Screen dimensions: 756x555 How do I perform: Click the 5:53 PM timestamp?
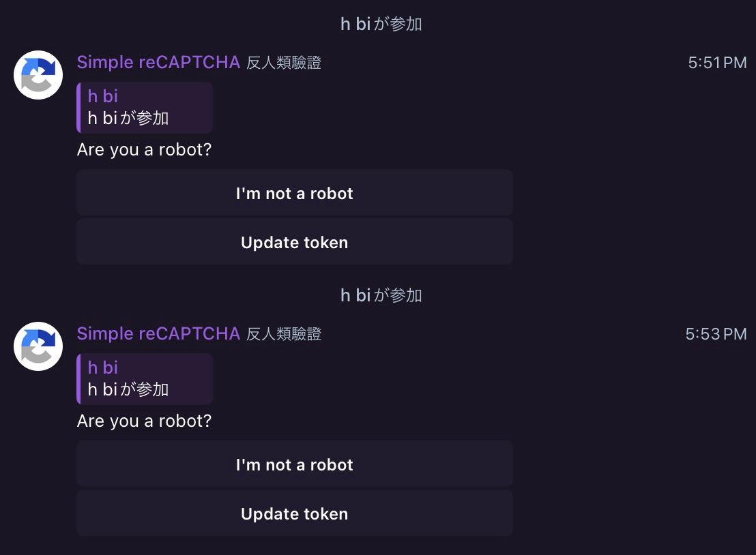[716, 335]
